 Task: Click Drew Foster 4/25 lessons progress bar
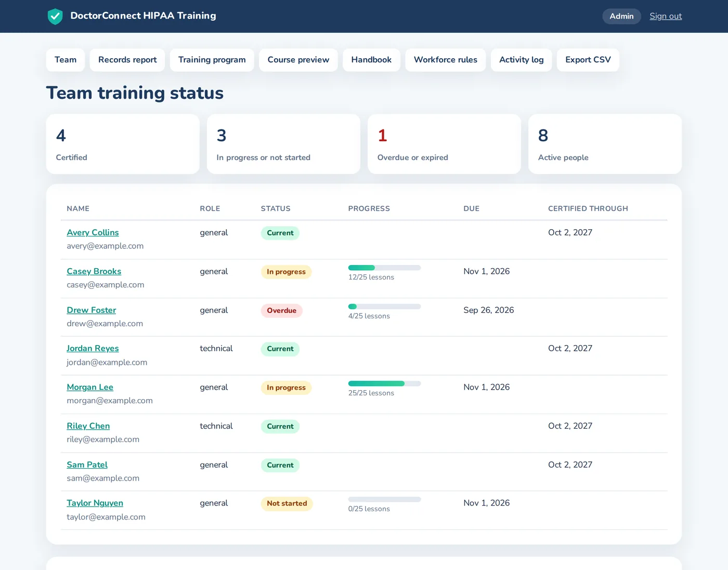384,307
